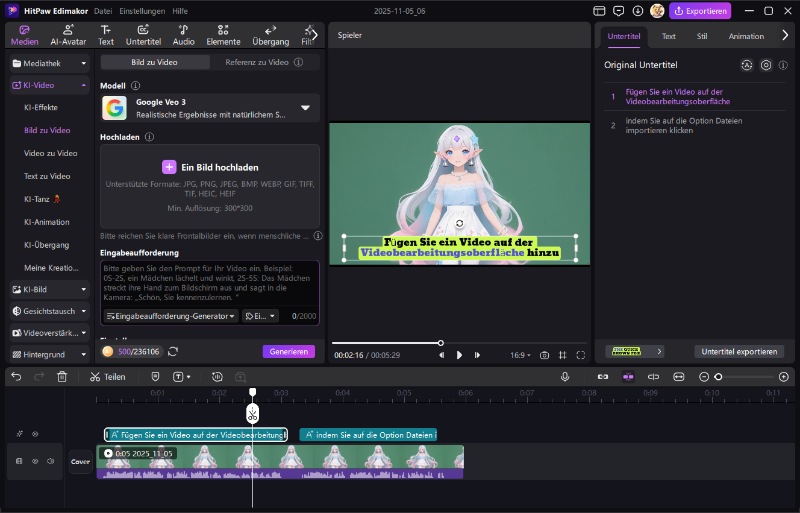This screenshot has height=513, width=800.
Task: Switch to Referenz zu Video mode
Action: tap(264, 62)
